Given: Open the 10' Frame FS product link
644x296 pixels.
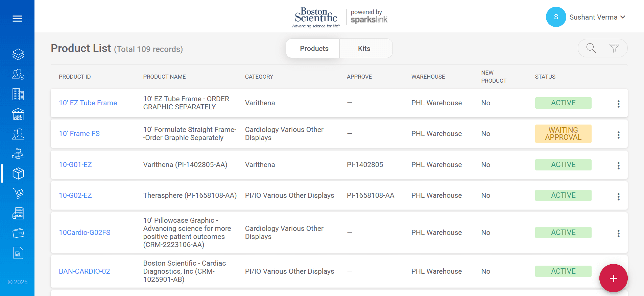Looking at the screenshot, I should point(79,134).
